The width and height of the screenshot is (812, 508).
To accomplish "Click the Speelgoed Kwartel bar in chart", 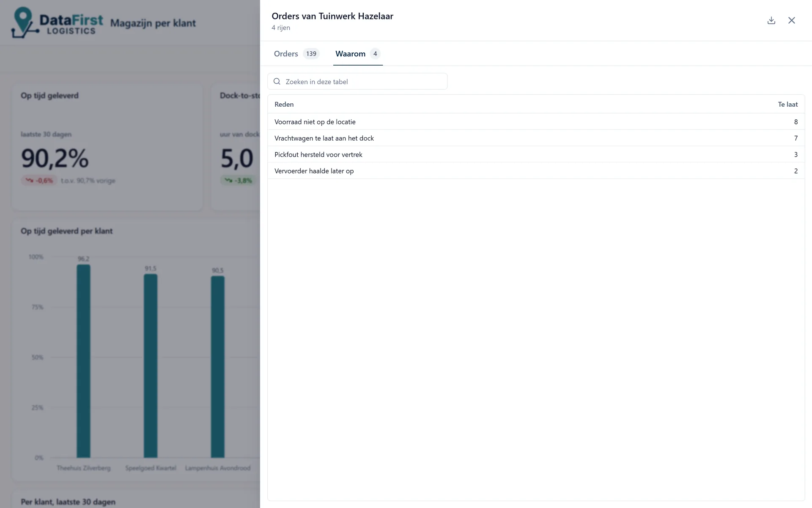I will tap(151, 366).
